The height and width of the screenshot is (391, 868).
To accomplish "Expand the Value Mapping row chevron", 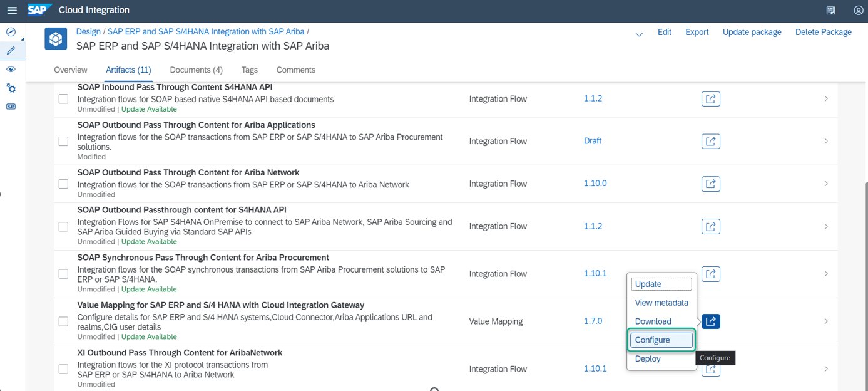I will 826,321.
